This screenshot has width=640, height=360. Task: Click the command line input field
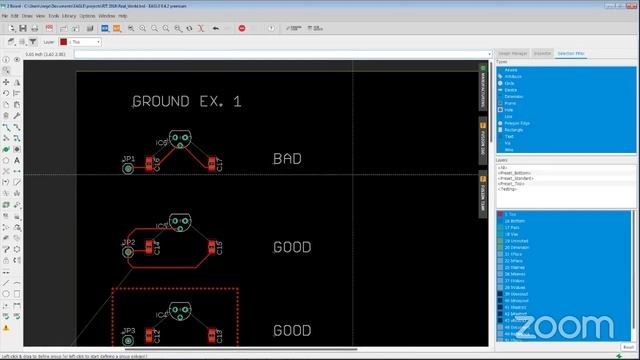(281, 54)
